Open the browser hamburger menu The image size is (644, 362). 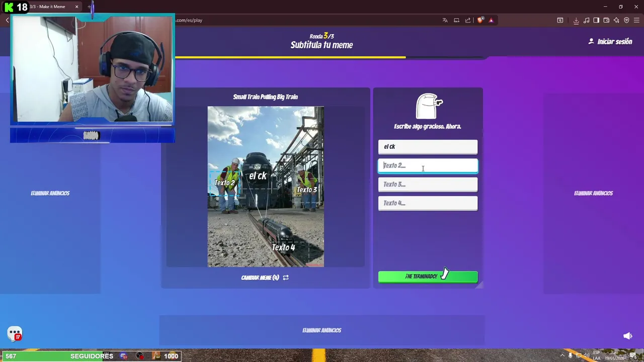(x=636, y=20)
